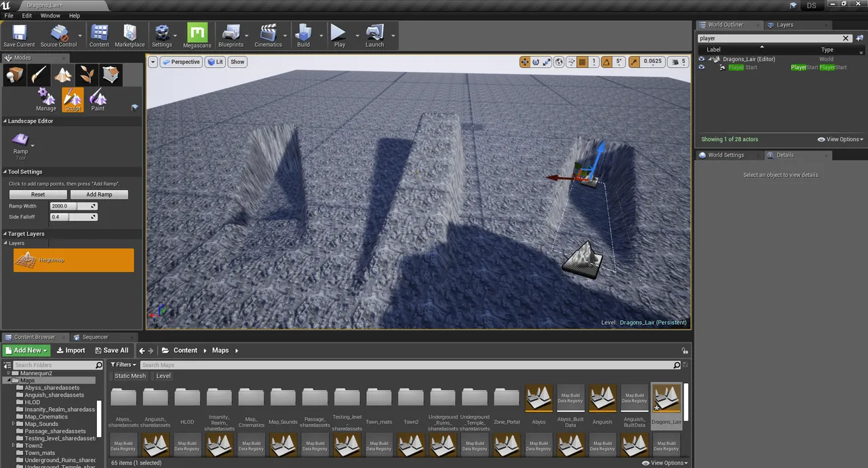Select the Landscape mode icon

point(63,75)
